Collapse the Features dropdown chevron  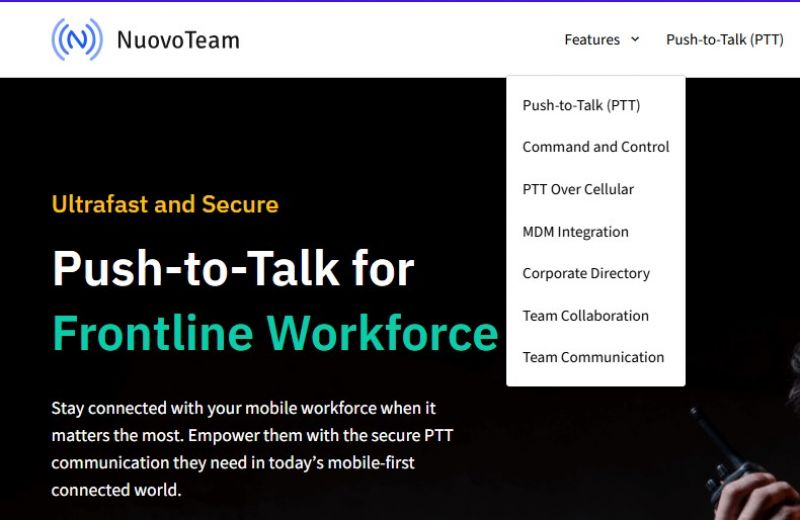coord(635,39)
